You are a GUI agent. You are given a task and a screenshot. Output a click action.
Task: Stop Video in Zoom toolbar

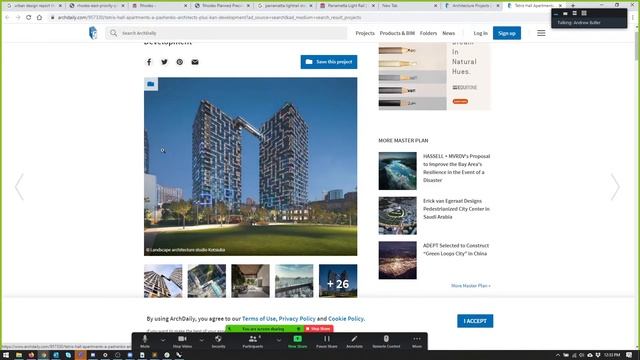point(182,342)
